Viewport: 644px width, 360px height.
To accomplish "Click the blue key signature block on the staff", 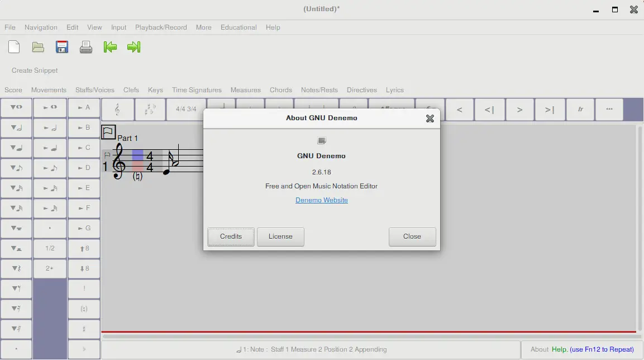I will click(x=137, y=155).
